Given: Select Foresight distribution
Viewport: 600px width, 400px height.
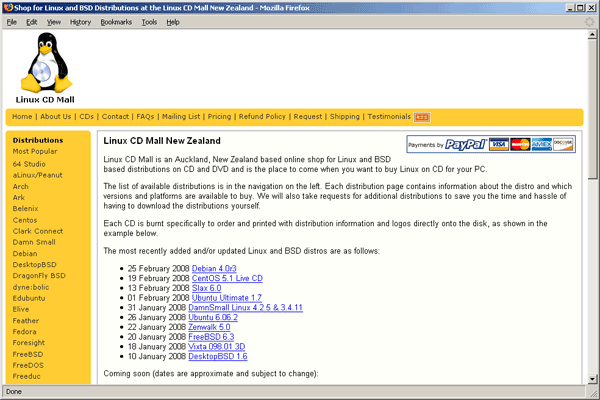Looking at the screenshot, I should [x=29, y=343].
